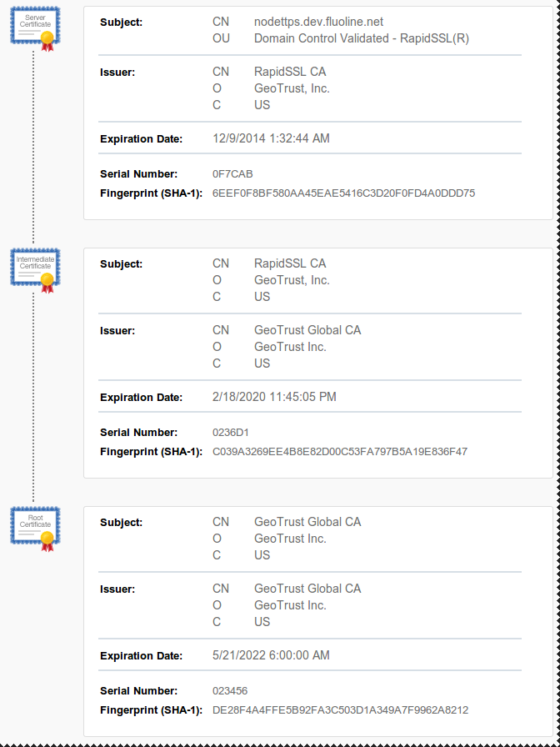Click the Root Certificate icon

[35, 529]
